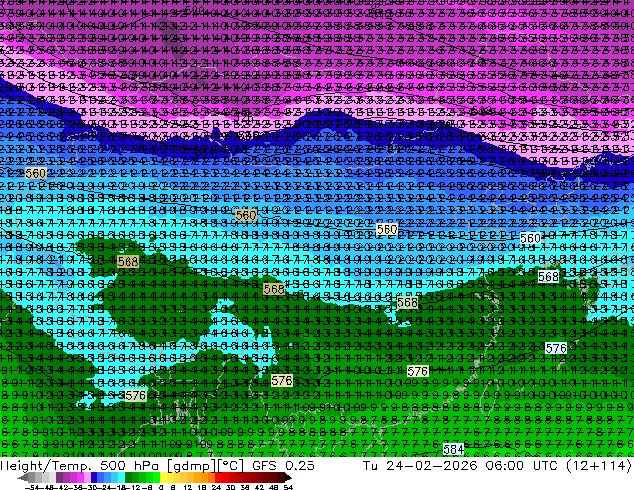The image size is (634, 490).
Task: Click the gray left arrow end of legend
Action: pyautogui.click(x=22, y=478)
